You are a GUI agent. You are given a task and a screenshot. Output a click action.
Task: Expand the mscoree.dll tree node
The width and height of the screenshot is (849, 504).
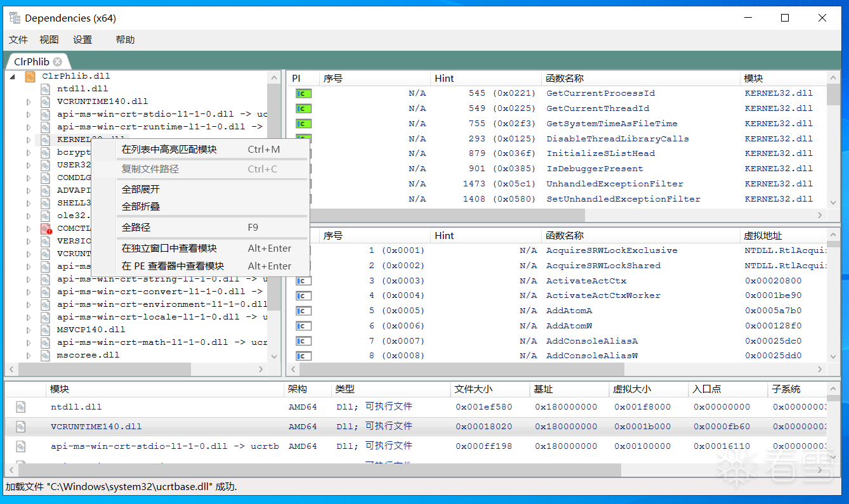click(x=28, y=355)
